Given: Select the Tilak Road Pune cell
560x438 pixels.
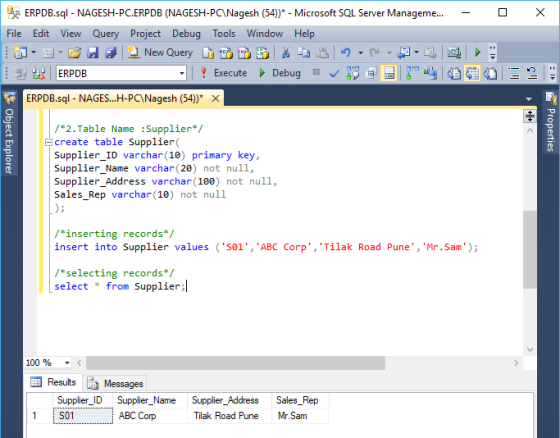Looking at the screenshot, I should (229, 416).
